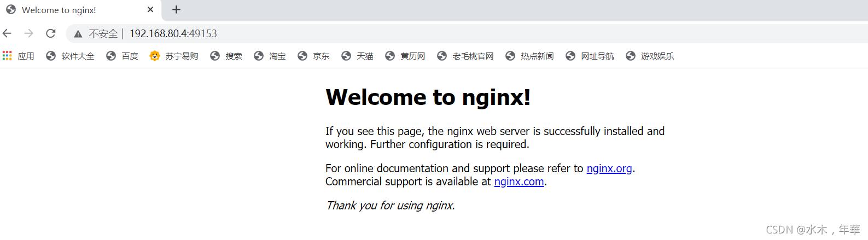This screenshot has width=868, height=240.
Task: Open the 老毛桃官网 bookmark
Action: tap(465, 56)
